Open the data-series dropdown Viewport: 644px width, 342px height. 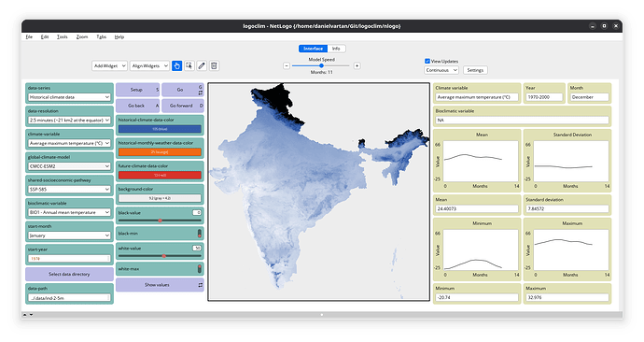coord(69,97)
